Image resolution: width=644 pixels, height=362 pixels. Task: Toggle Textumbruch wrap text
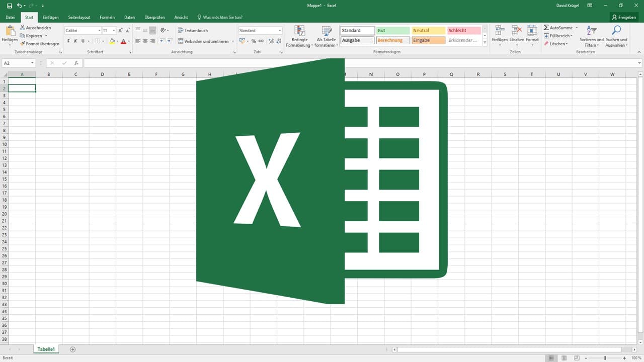point(193,31)
